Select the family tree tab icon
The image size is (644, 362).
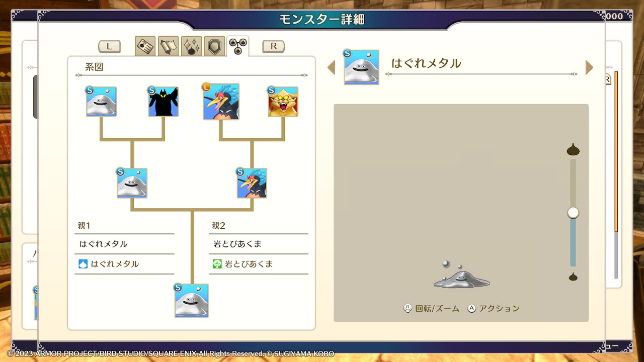237,46
